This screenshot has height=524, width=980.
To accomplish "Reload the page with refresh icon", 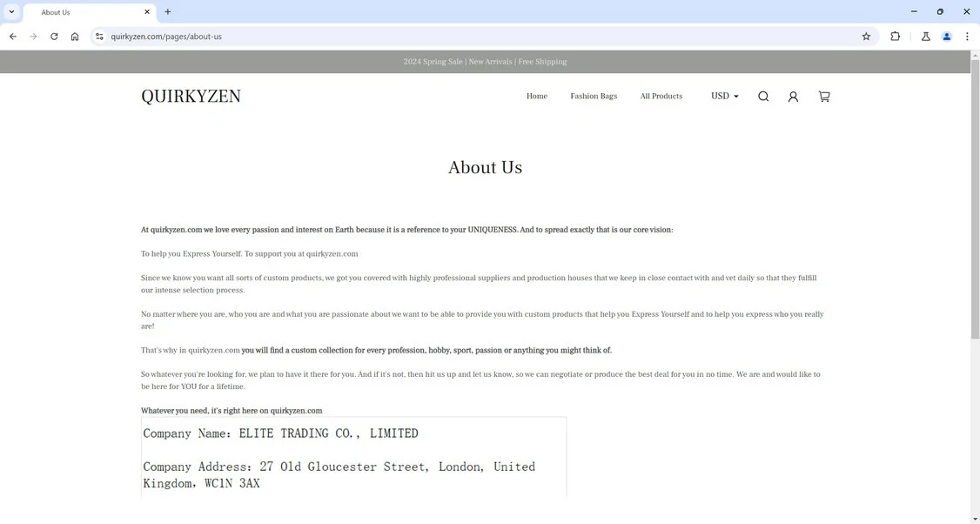I will click(54, 37).
